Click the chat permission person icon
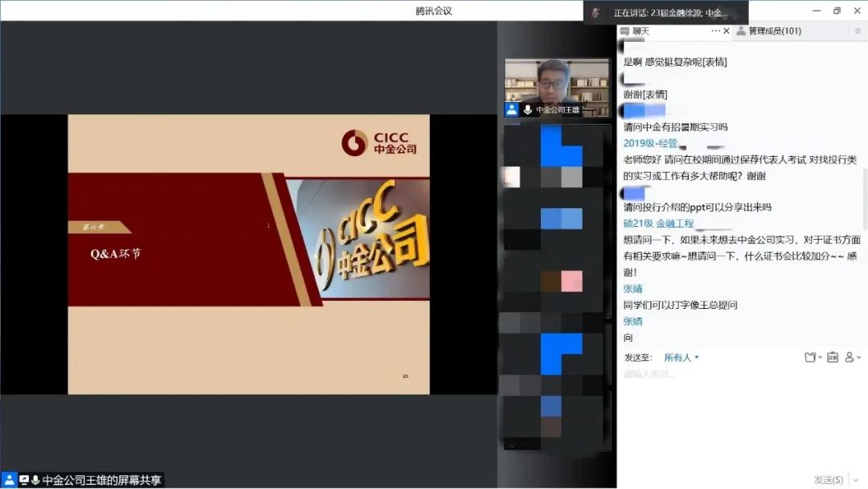 (850, 358)
